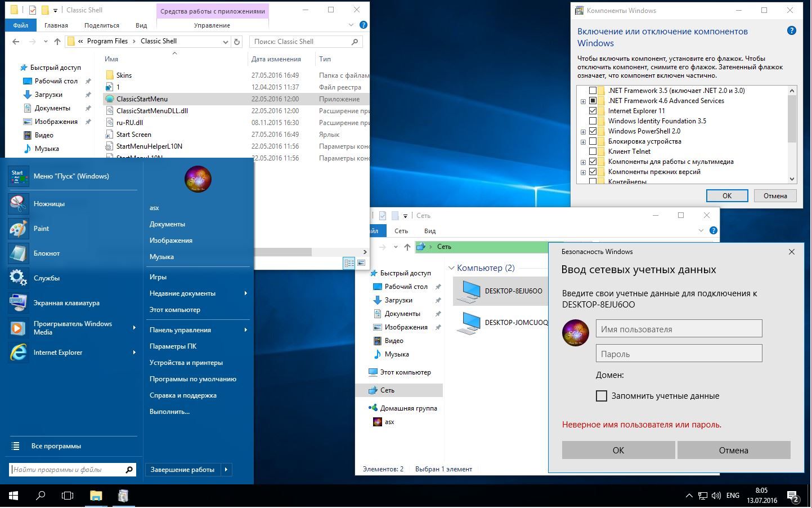The width and height of the screenshot is (812, 508).
Task: Click the Windows Start button on taskbar
Action: click(x=14, y=496)
